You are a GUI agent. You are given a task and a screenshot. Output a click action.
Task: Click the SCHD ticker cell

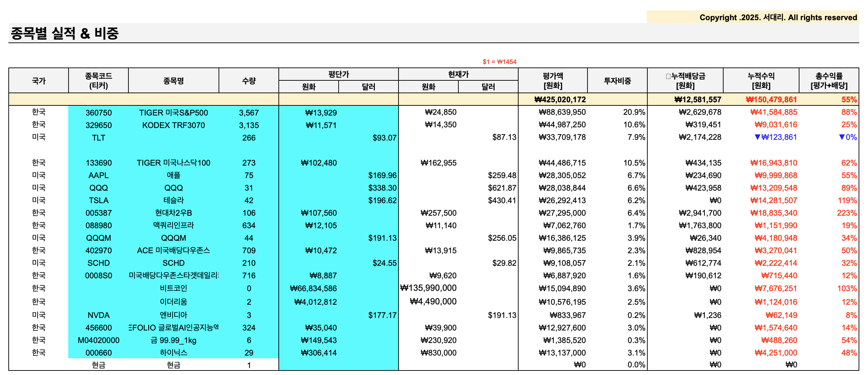(98, 263)
